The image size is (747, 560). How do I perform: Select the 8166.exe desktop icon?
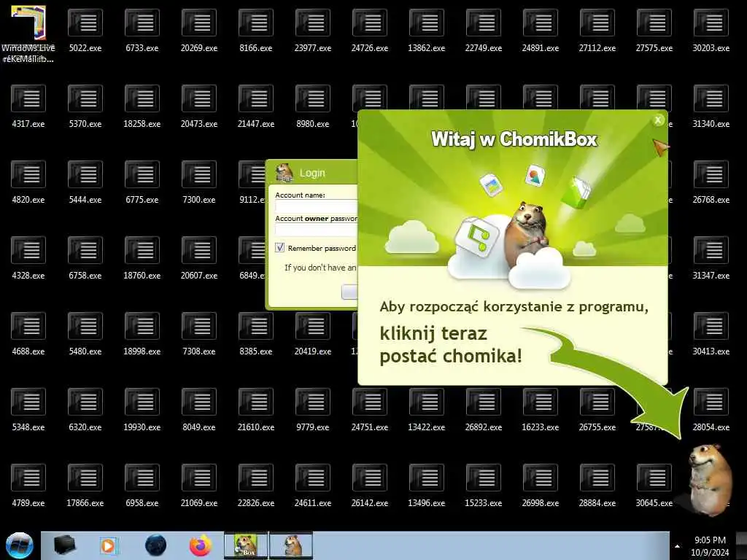tap(256, 31)
